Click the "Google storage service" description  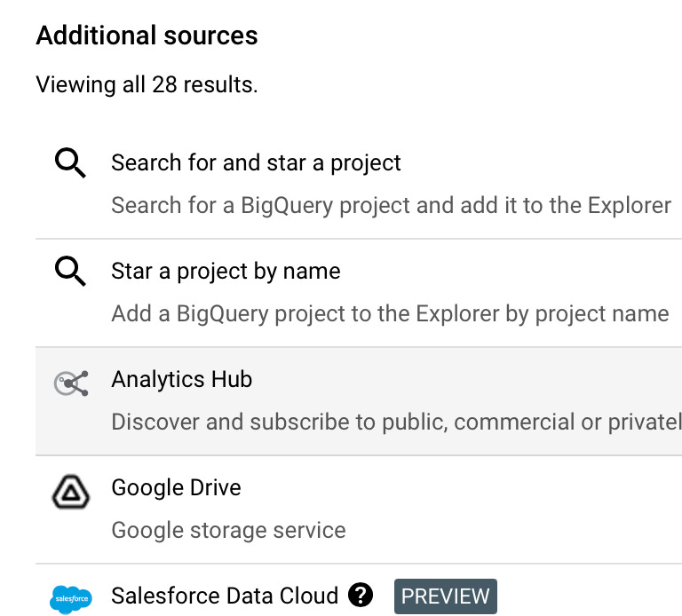(x=228, y=531)
